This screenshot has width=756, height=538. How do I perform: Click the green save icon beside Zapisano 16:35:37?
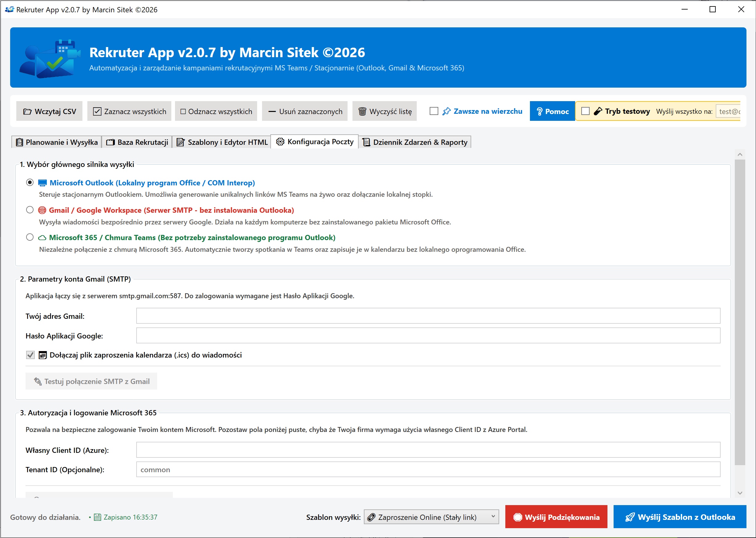click(x=97, y=517)
